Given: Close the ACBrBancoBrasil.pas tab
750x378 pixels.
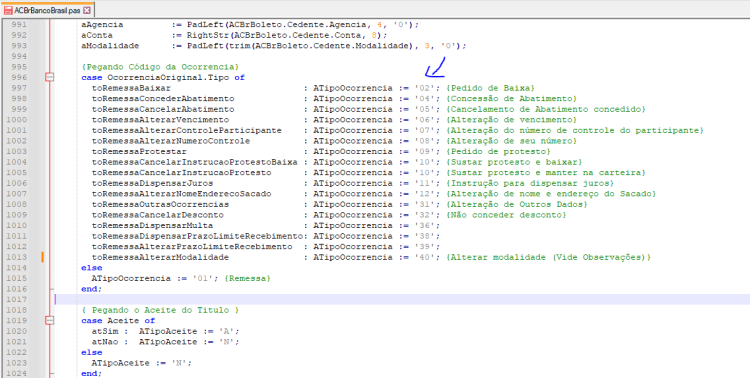Looking at the screenshot, I should tap(86, 10).
